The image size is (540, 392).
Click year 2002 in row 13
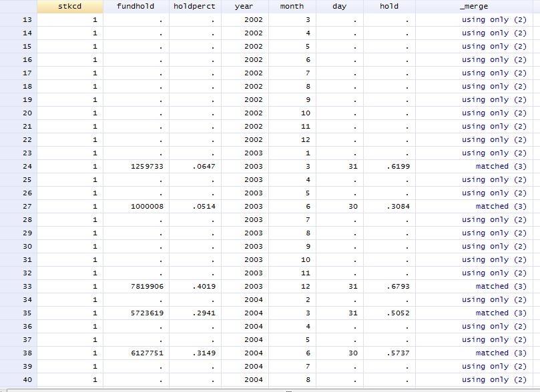(254, 20)
